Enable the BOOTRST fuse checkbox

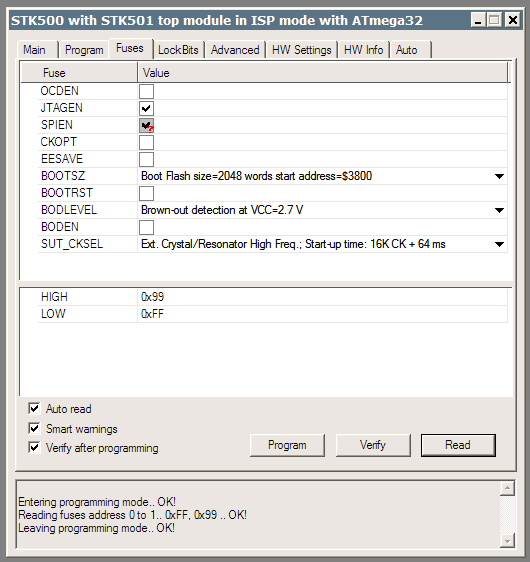[146, 193]
